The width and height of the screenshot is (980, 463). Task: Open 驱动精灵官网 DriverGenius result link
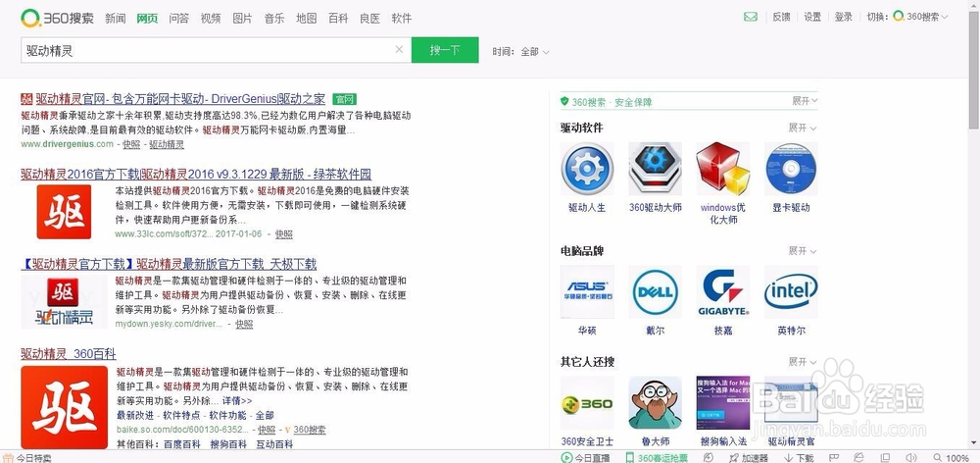[x=180, y=99]
